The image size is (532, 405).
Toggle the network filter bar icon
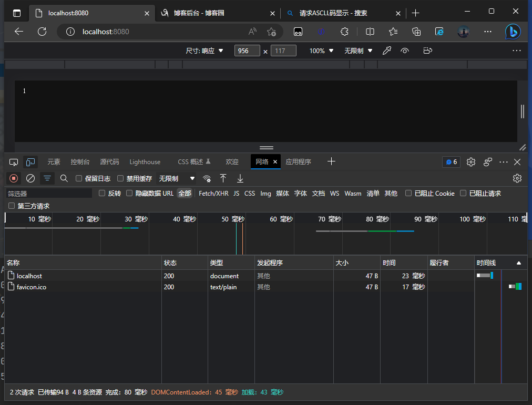[x=47, y=178]
